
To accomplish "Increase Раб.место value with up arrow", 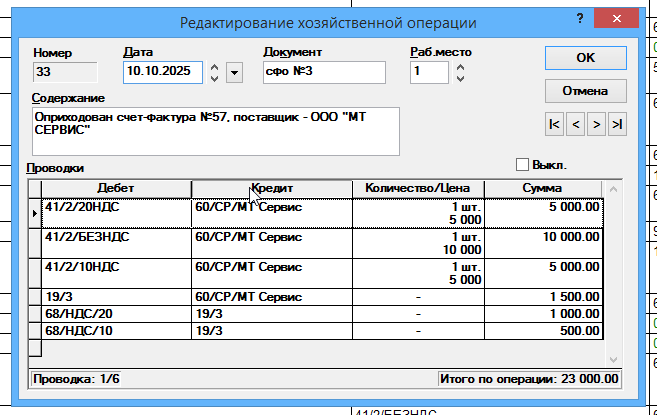I will coord(460,66).
